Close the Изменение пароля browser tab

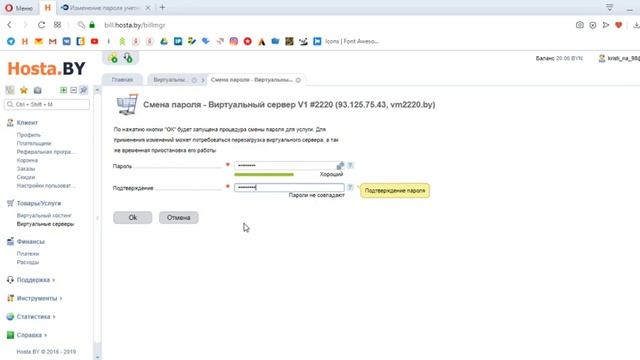pos(148,8)
